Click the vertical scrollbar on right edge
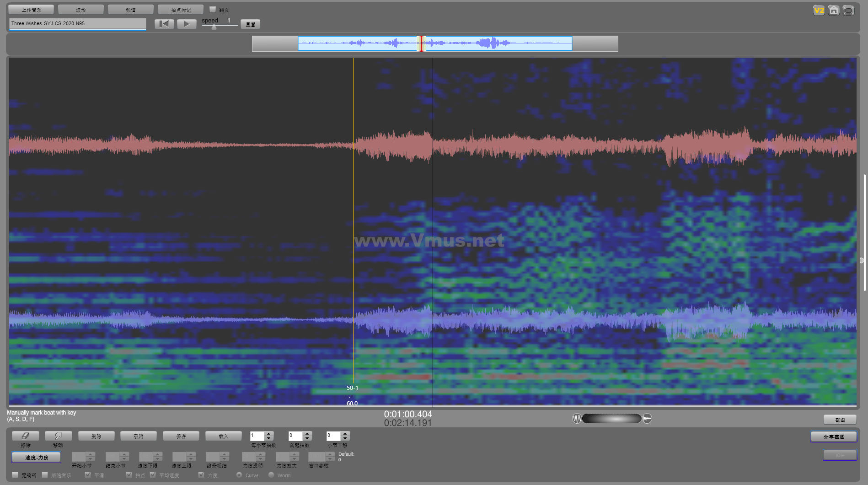 pos(864,232)
